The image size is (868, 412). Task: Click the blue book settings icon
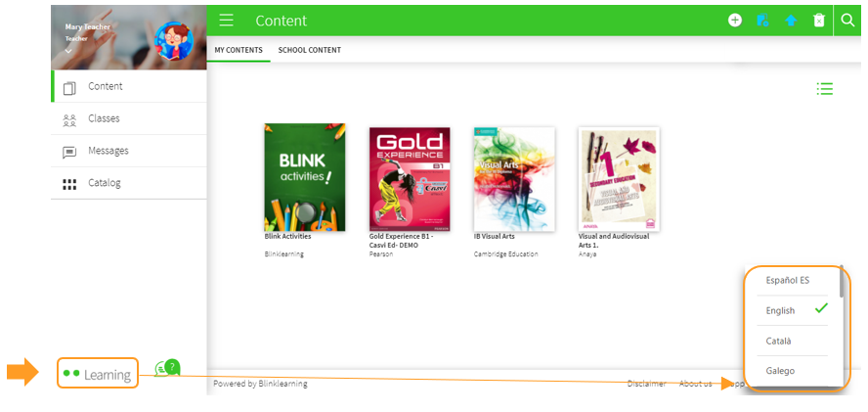(763, 21)
